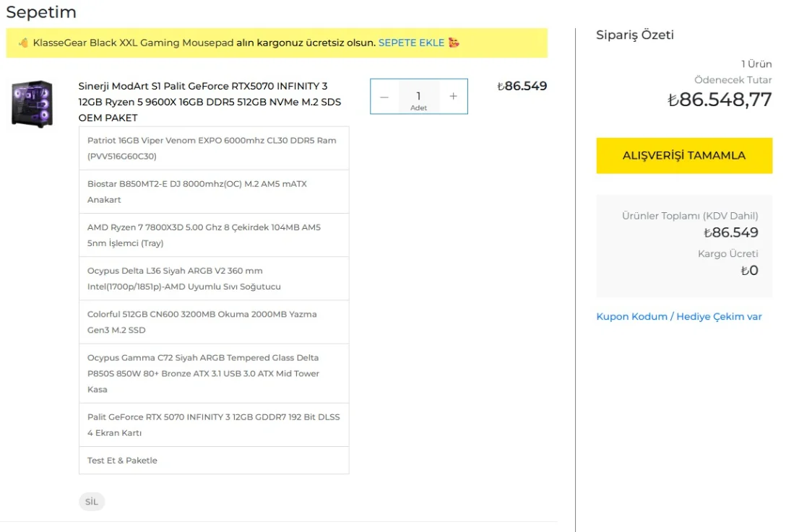
Task: Select the Ocypus Gamma C72 Kasa row
Action: [x=214, y=374]
